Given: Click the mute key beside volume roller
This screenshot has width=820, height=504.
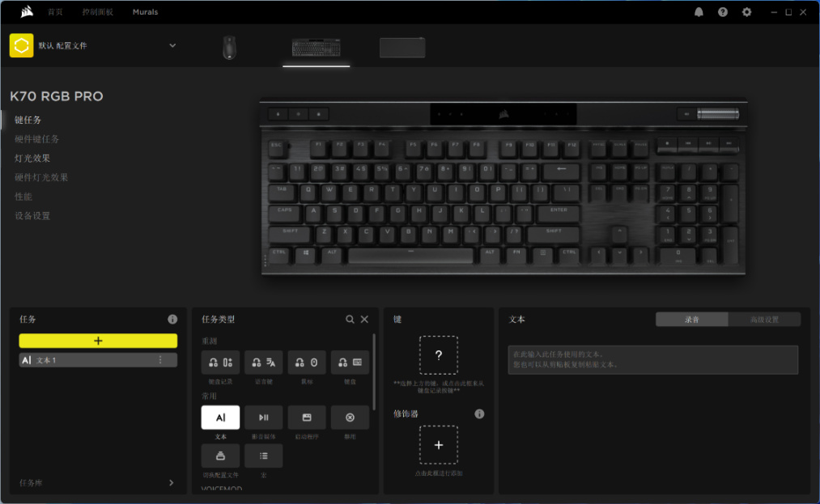Looking at the screenshot, I should coord(686,113).
